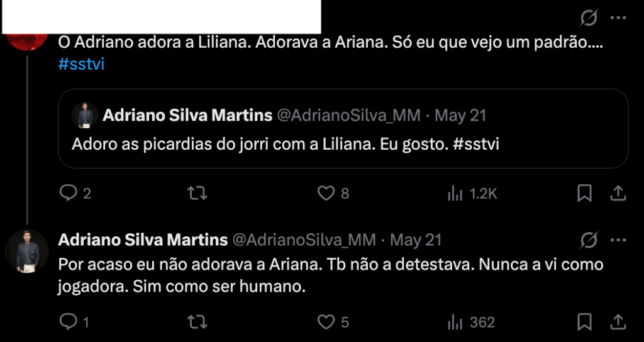The height and width of the screenshot is (342, 644).
Task: Share Adriano's reply tweet
Action: pyautogui.click(x=618, y=322)
